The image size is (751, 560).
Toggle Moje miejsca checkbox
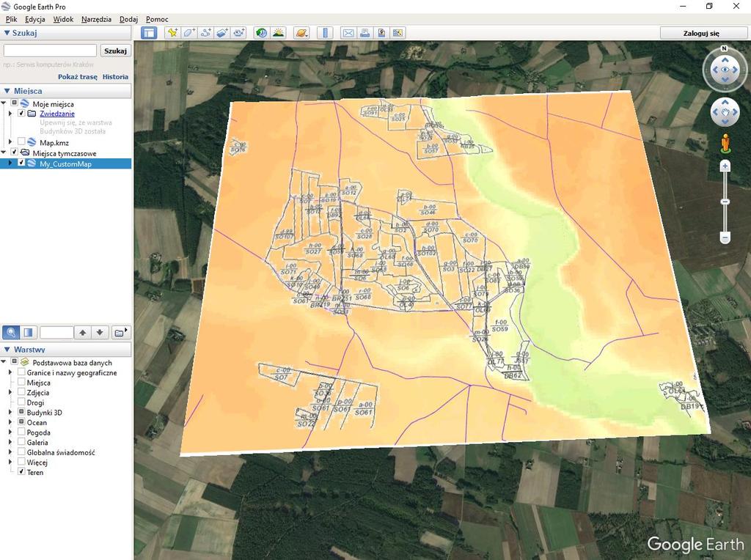(x=15, y=103)
